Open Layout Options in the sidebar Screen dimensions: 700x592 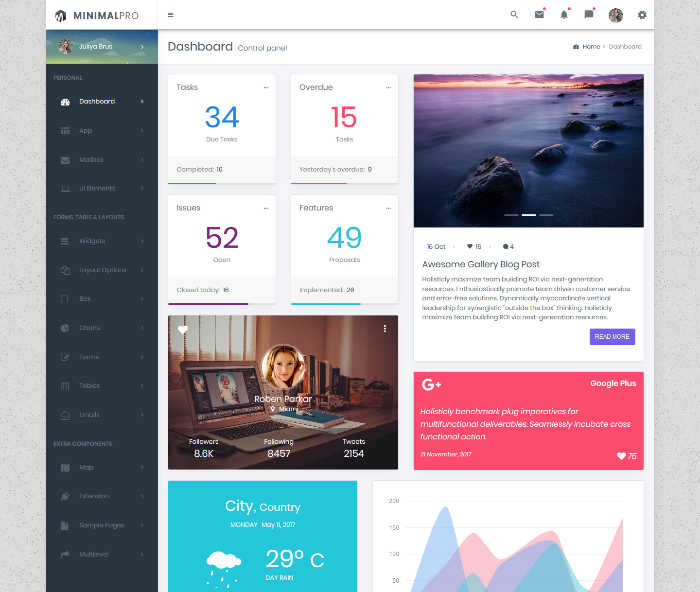[102, 270]
